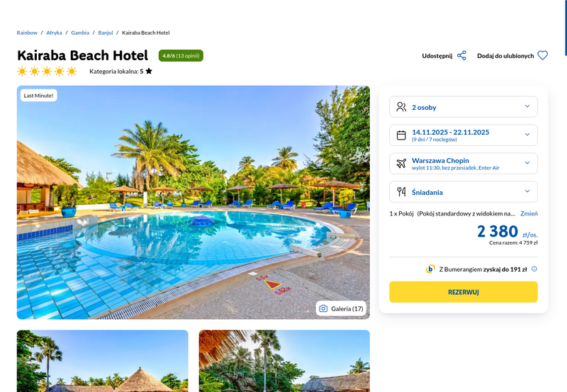The image size is (567, 392).
Task: Open the thatched huts thumbnail photo
Action: (x=102, y=361)
